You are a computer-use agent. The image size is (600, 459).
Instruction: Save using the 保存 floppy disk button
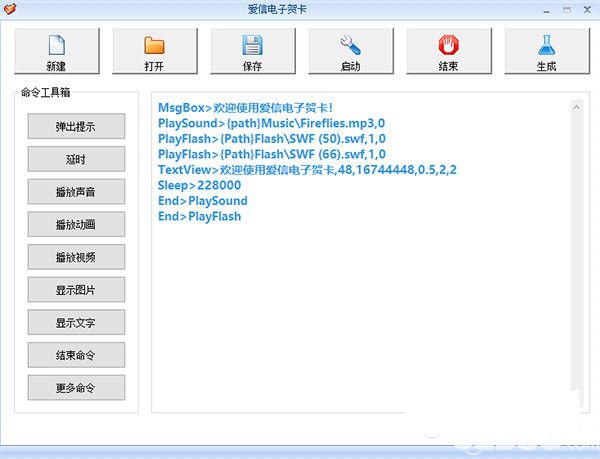(253, 51)
